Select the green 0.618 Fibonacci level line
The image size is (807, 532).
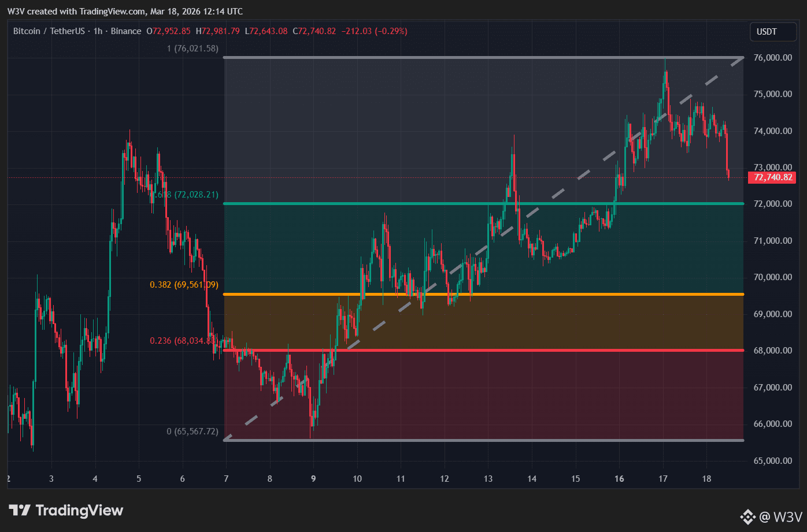pos(483,203)
